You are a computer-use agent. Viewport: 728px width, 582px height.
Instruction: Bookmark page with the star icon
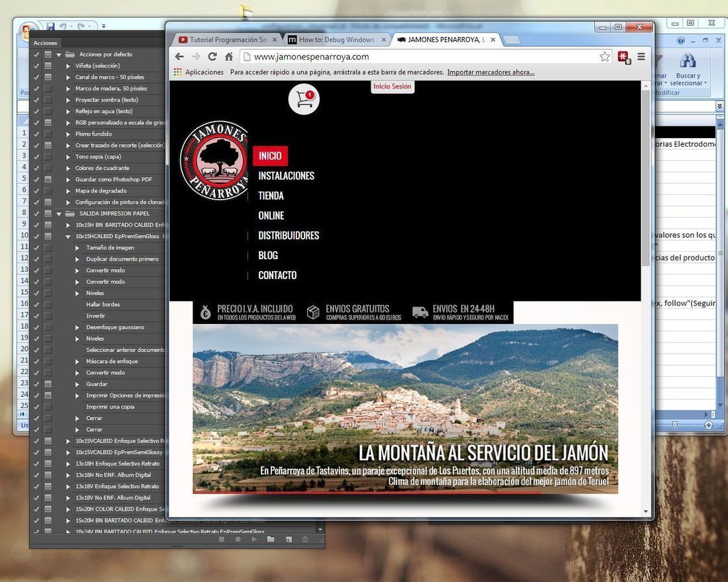pyautogui.click(x=604, y=57)
